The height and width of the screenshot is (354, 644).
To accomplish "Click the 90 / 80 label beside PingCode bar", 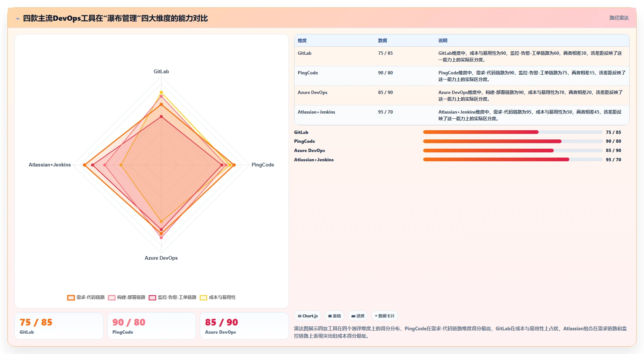I will point(613,141).
